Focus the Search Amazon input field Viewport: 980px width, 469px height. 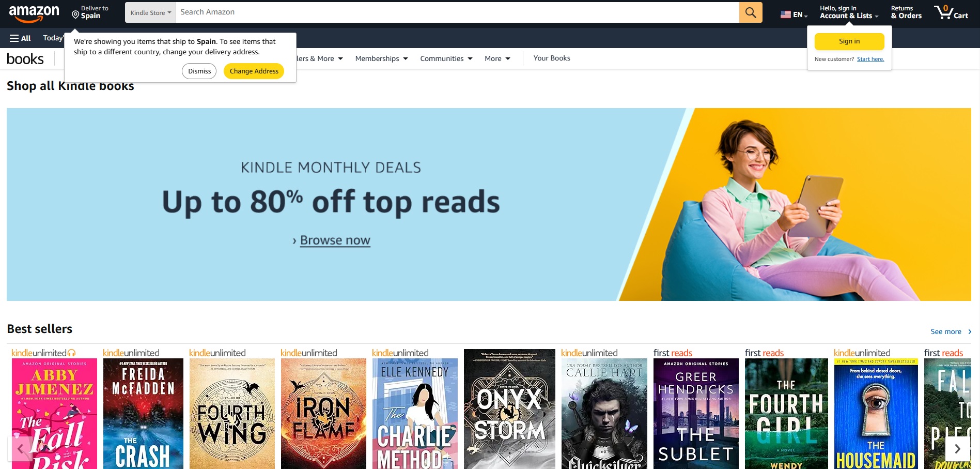[457, 12]
